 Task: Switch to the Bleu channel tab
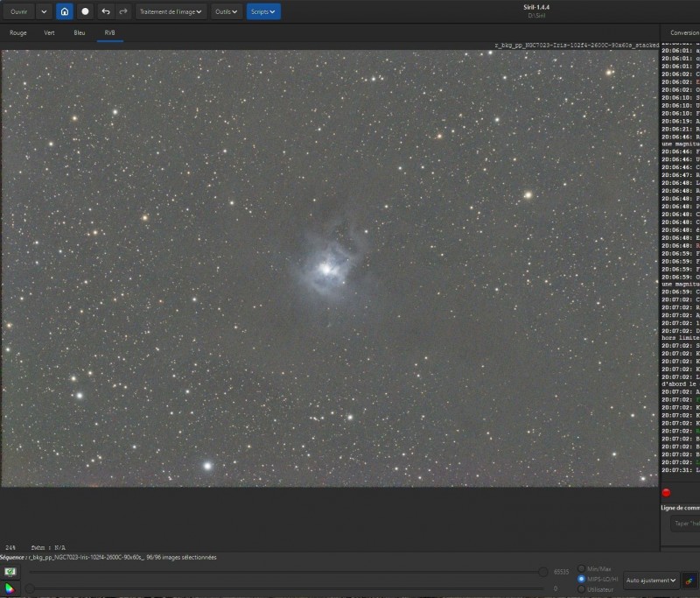click(80, 32)
